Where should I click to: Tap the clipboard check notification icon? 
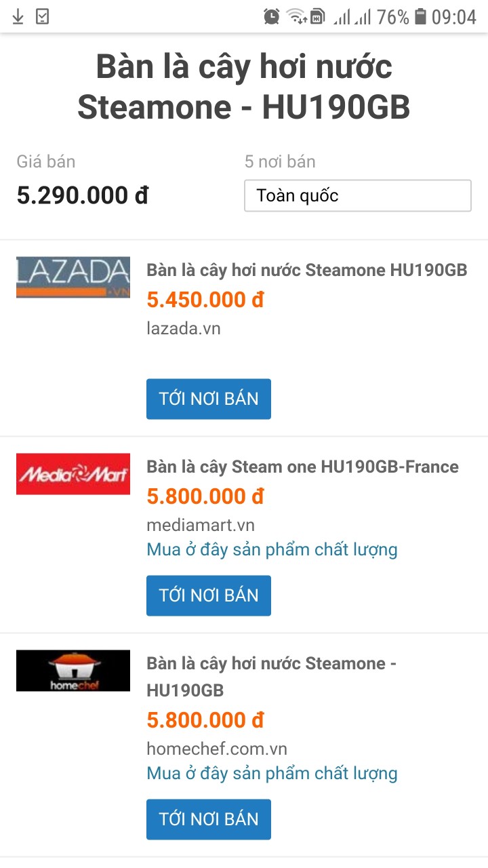tap(42, 17)
